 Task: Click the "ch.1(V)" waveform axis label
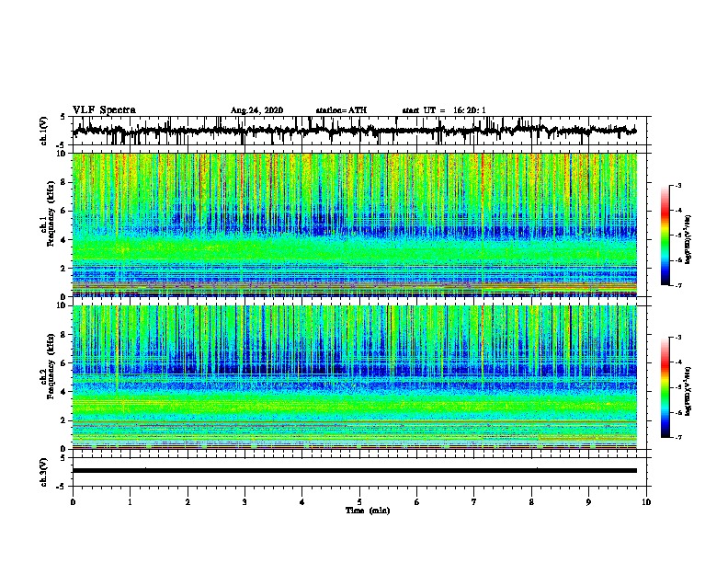[x=44, y=131]
